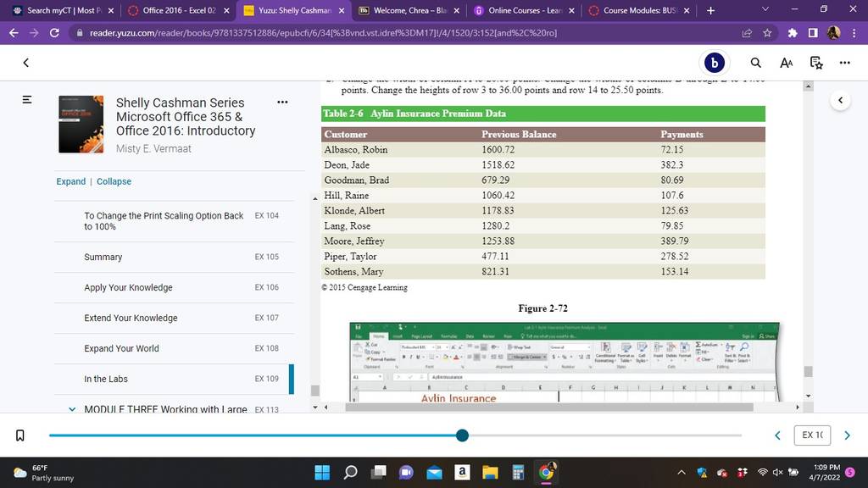Click browser forward arrow
This screenshot has width=868, height=488.
[34, 33]
